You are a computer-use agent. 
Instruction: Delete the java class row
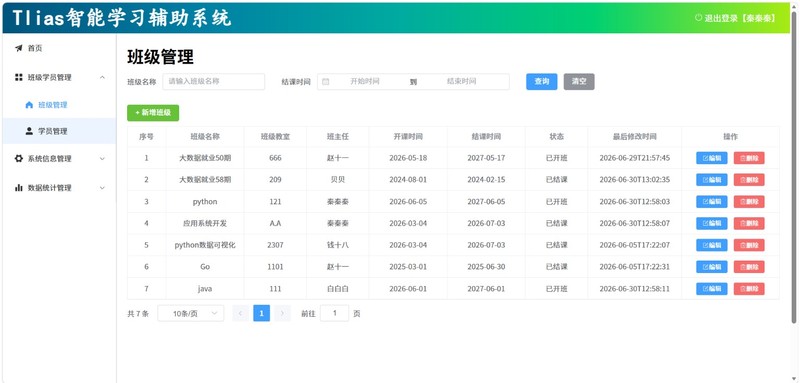pyautogui.click(x=749, y=289)
